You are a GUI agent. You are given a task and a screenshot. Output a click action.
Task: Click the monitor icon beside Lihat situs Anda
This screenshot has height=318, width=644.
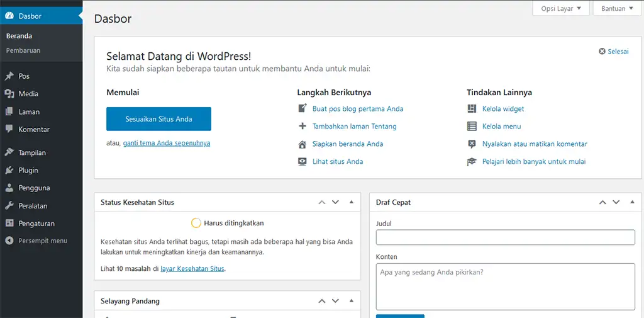coord(303,161)
